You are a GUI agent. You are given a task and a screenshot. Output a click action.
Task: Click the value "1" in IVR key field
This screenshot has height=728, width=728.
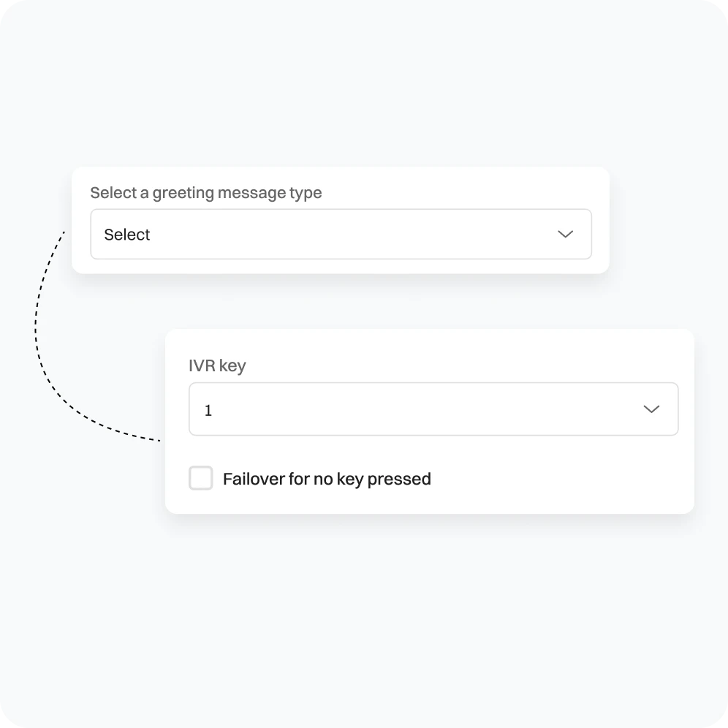(x=208, y=411)
